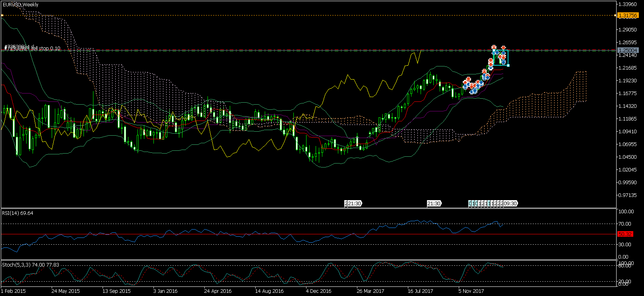This screenshot has width=644, height=296.
Task: Select the RSI(14) 69.64 indicator label
Action: tap(17, 213)
